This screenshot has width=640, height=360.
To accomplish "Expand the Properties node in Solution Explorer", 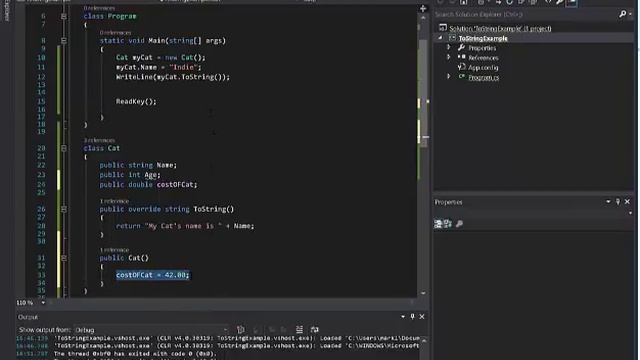I will [x=449, y=48].
